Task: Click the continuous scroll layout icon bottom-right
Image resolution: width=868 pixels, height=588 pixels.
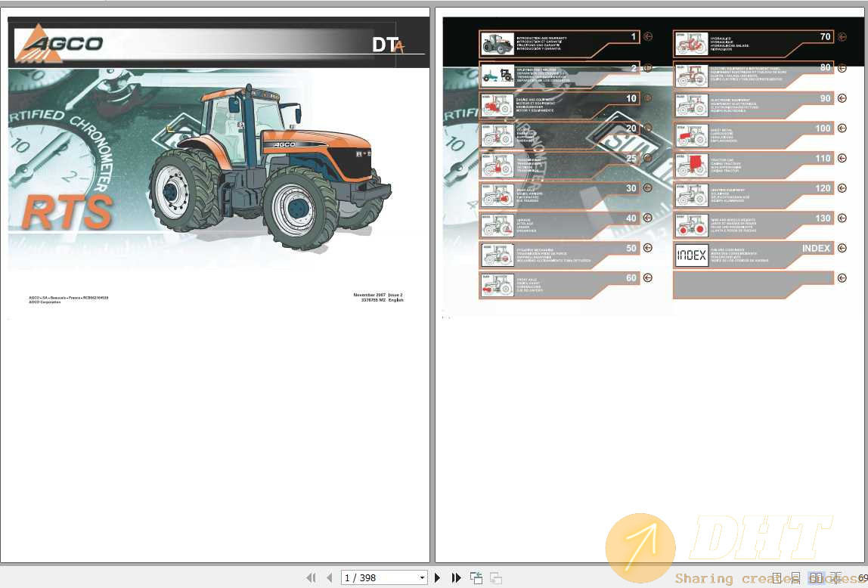Action: [x=796, y=577]
